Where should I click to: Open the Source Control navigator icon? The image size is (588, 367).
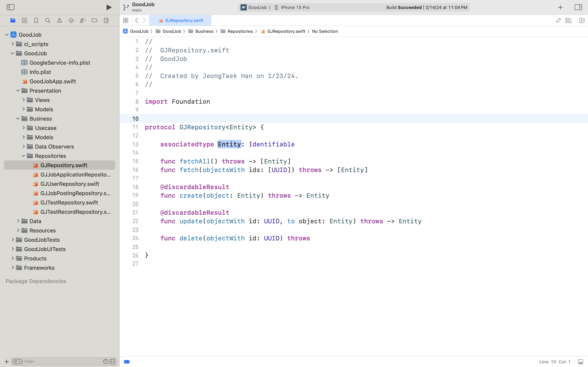point(24,21)
